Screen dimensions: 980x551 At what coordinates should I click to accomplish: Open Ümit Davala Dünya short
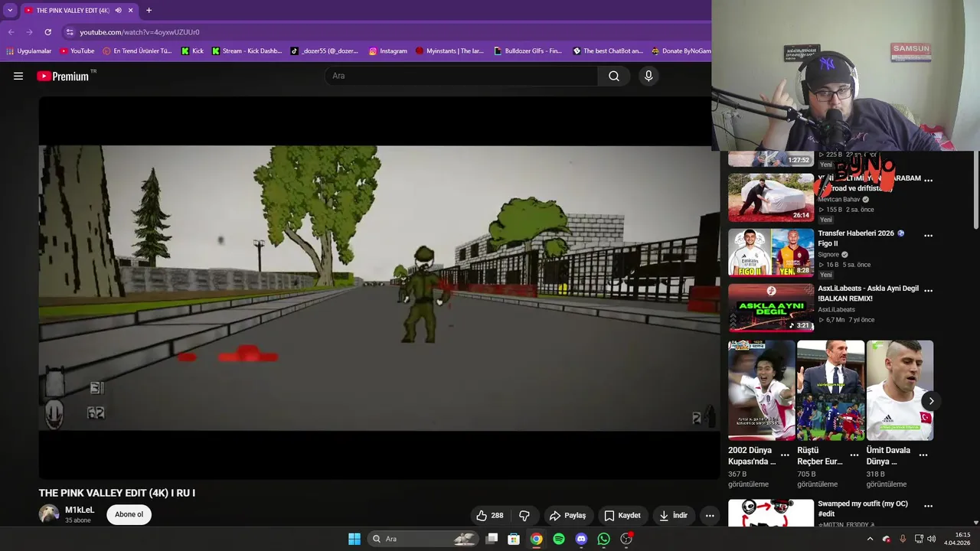[x=900, y=390]
